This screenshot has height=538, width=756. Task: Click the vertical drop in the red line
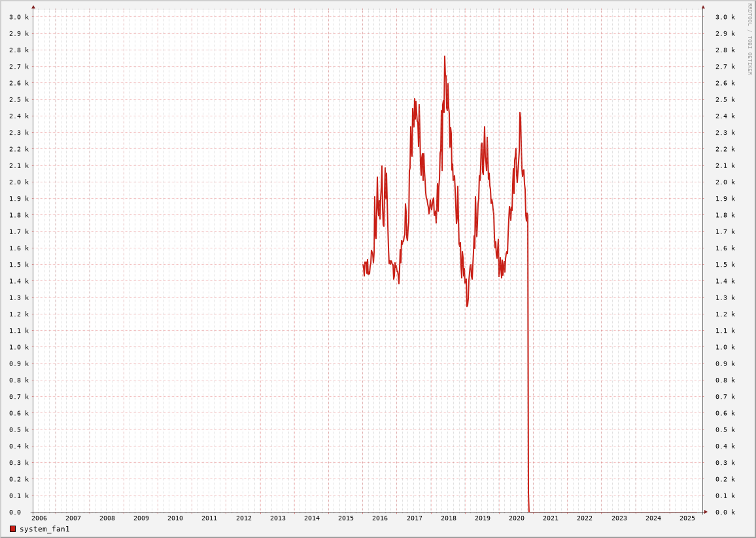click(x=528, y=360)
